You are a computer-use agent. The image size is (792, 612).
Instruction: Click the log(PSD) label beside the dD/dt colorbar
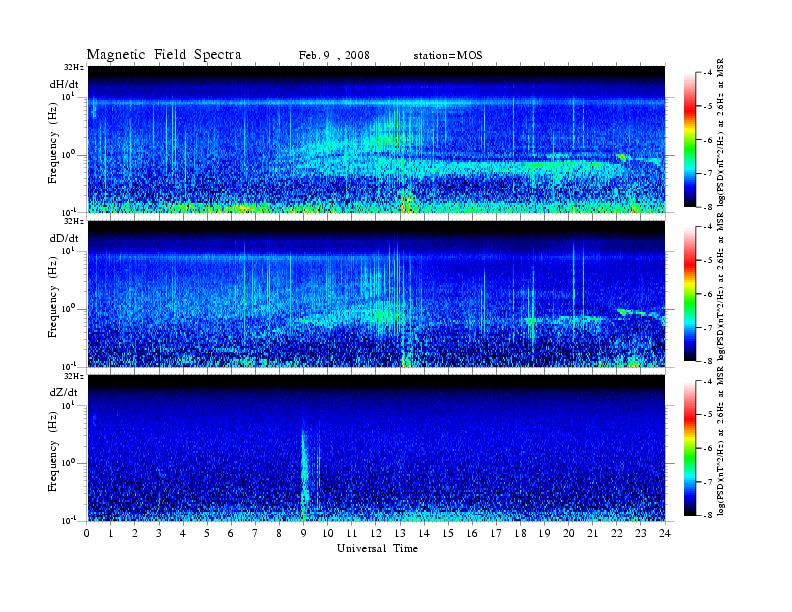point(721,287)
